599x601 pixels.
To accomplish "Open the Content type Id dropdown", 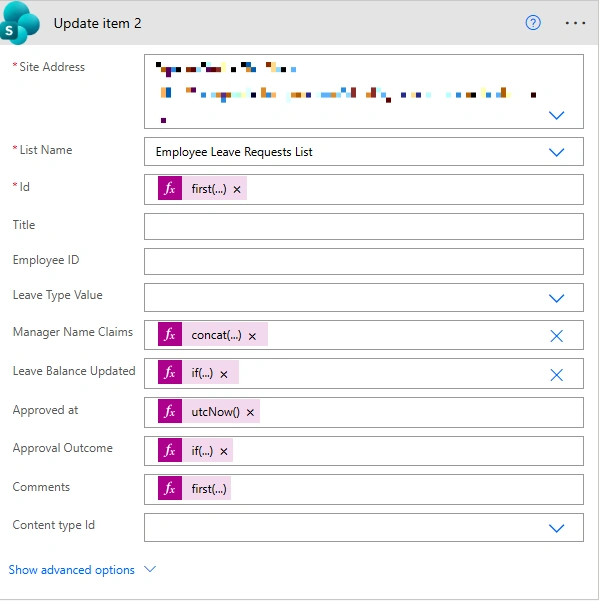I will click(556, 528).
